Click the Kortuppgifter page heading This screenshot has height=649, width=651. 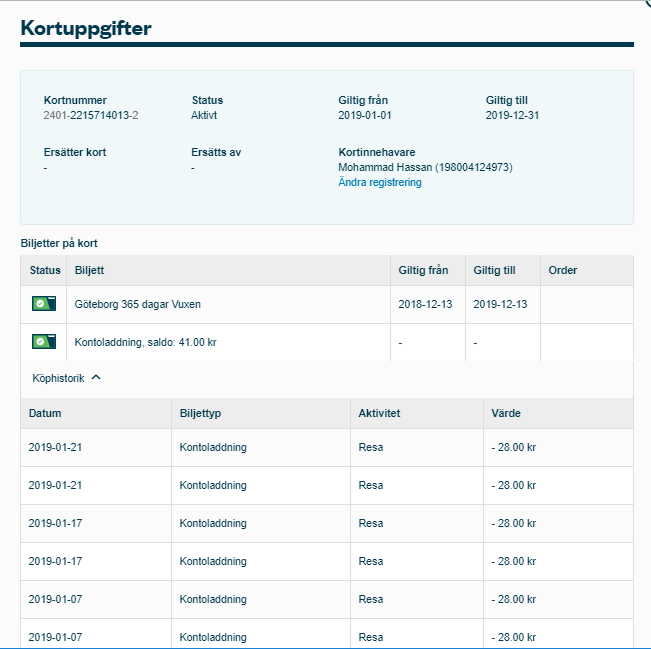(86, 28)
